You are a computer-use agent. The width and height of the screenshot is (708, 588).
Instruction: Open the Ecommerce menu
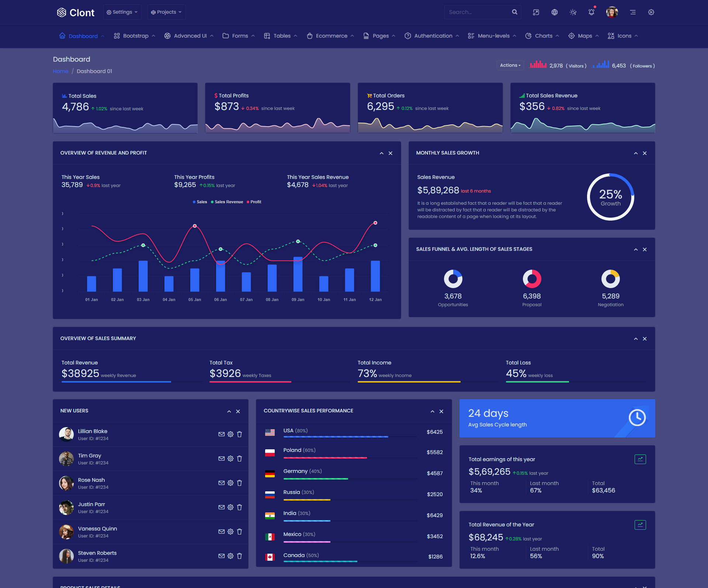[x=331, y=36]
